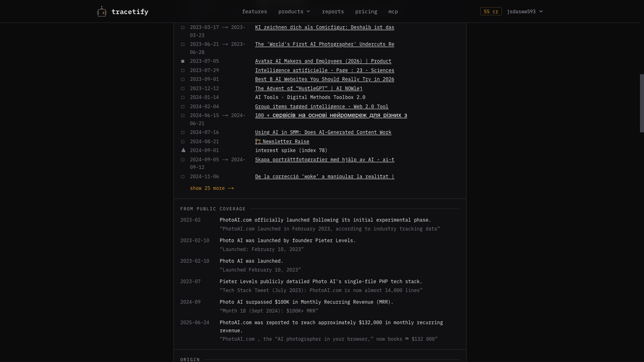Screen dimensions: 644x362
Task: Click the tracetify robot logo icon
Action: tap(101, 11)
